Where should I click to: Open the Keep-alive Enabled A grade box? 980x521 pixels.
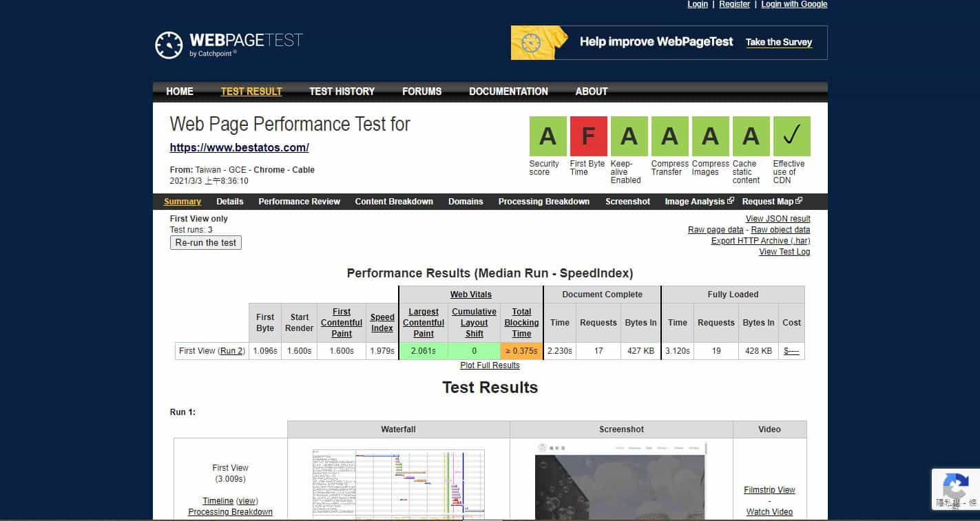tap(629, 136)
